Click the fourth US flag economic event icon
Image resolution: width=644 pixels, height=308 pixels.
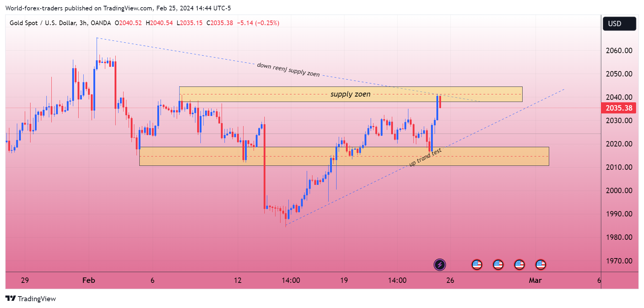[x=541, y=265]
